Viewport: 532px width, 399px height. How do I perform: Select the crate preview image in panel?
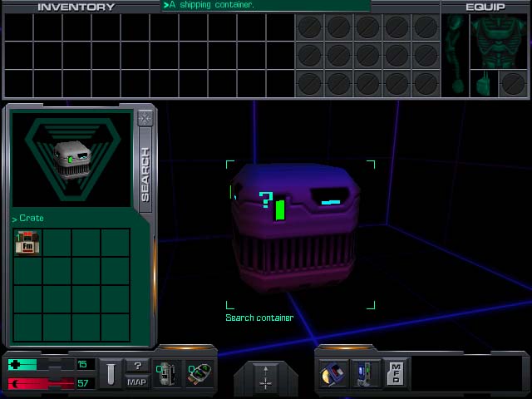(71, 160)
